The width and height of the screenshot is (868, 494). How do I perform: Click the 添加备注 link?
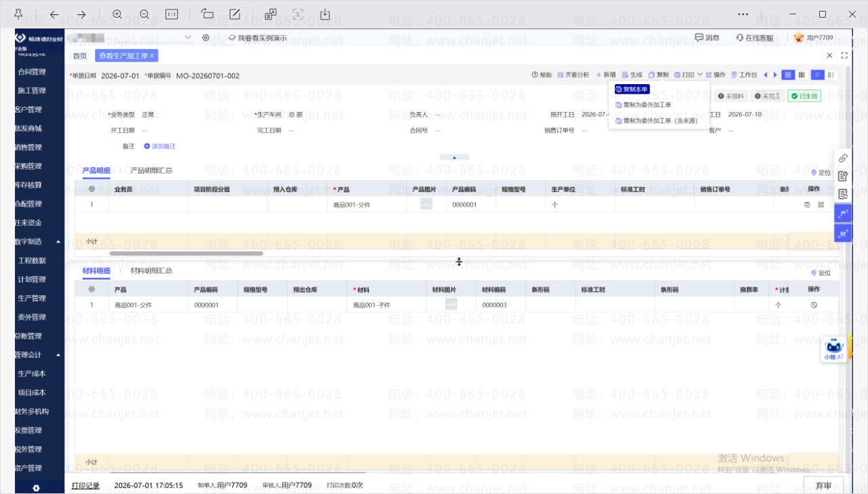(x=159, y=146)
